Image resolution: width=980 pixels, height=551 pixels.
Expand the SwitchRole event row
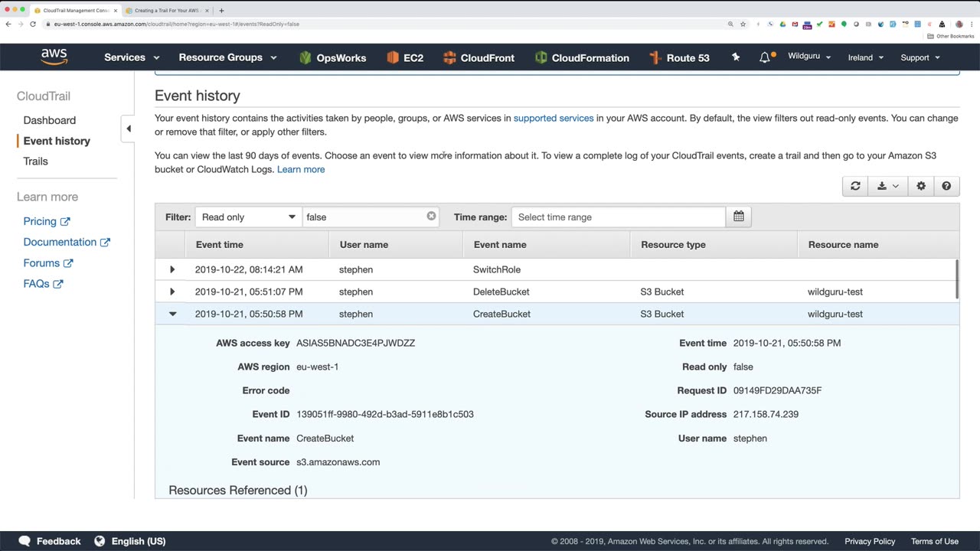[x=172, y=269]
